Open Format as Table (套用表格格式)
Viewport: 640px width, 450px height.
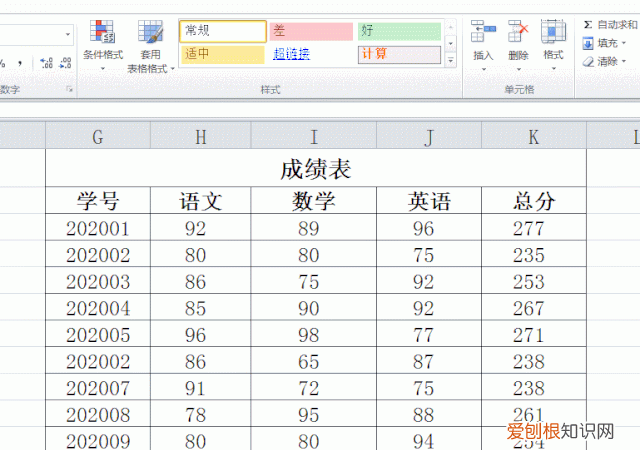point(151,46)
